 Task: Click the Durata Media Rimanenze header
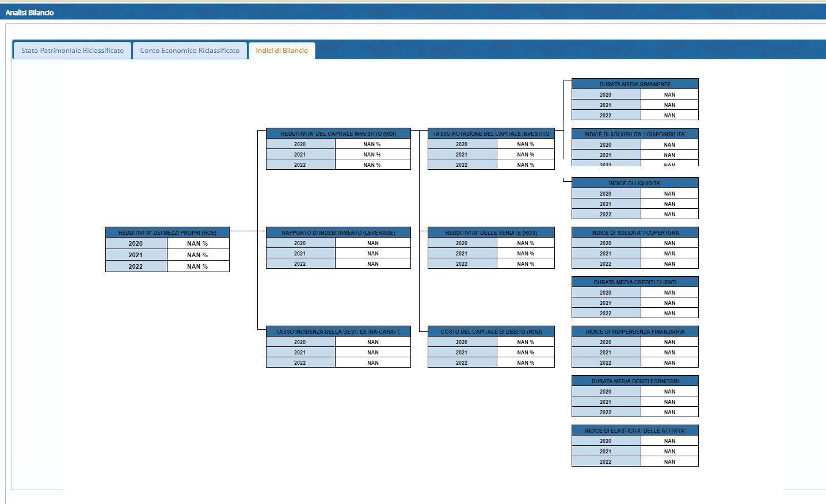tap(635, 84)
